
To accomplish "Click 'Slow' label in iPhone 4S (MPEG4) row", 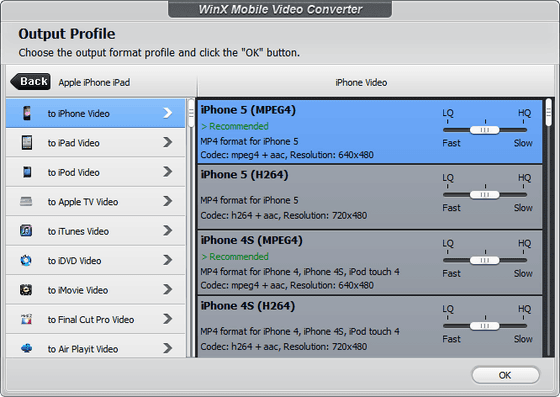I will (523, 273).
